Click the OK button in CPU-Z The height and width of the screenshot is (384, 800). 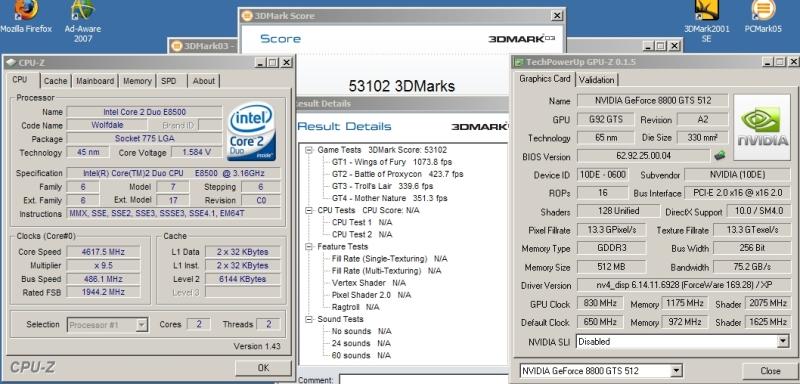click(263, 368)
